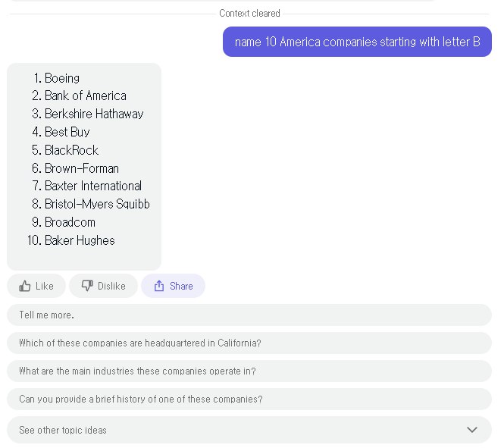Click Bristol-Myers Squibb list entry

point(97,204)
